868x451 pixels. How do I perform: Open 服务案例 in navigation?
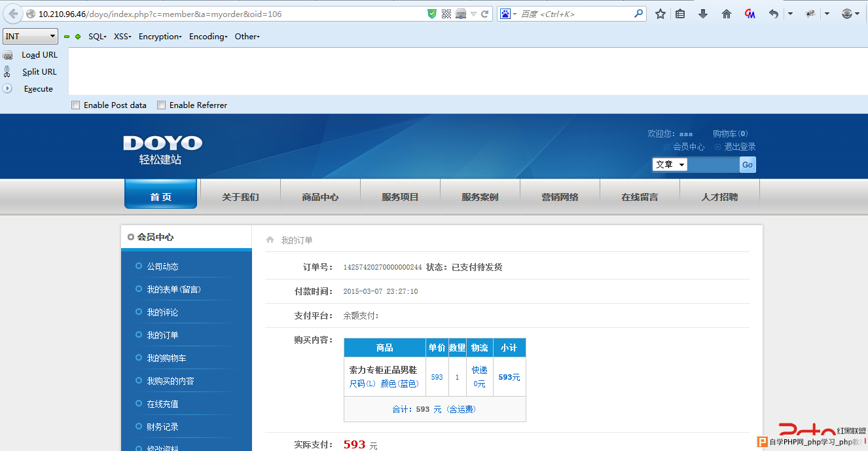(x=480, y=197)
